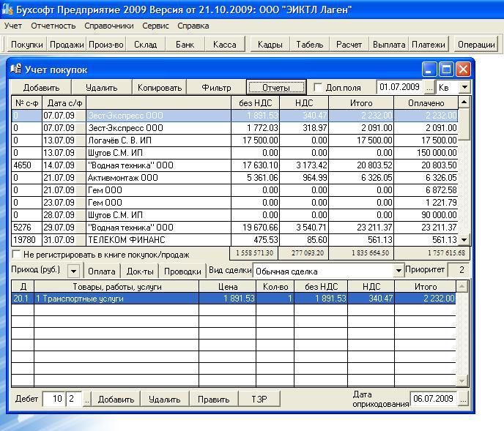Click the Отчеты button
The image size is (504, 431).
(276, 88)
